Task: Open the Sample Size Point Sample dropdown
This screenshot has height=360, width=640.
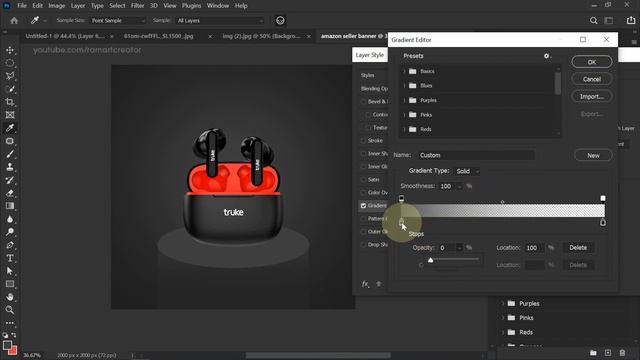Action: point(118,20)
